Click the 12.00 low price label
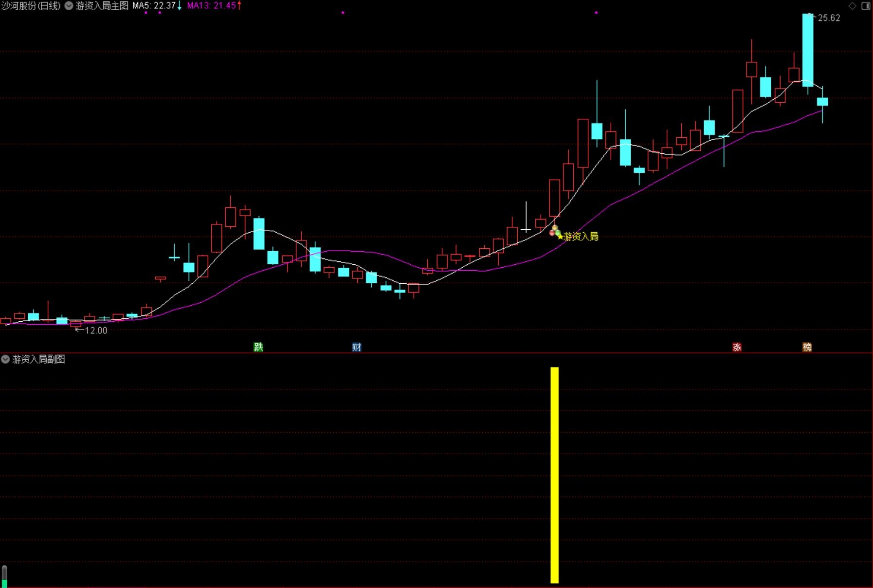Screen dimensions: 873x588 pos(96,331)
